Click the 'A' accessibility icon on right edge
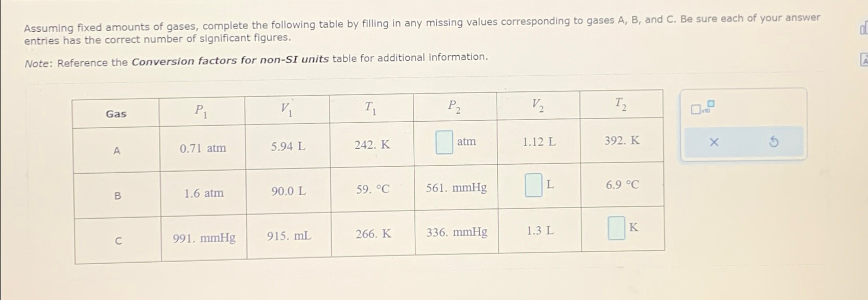 pyautogui.click(x=864, y=60)
